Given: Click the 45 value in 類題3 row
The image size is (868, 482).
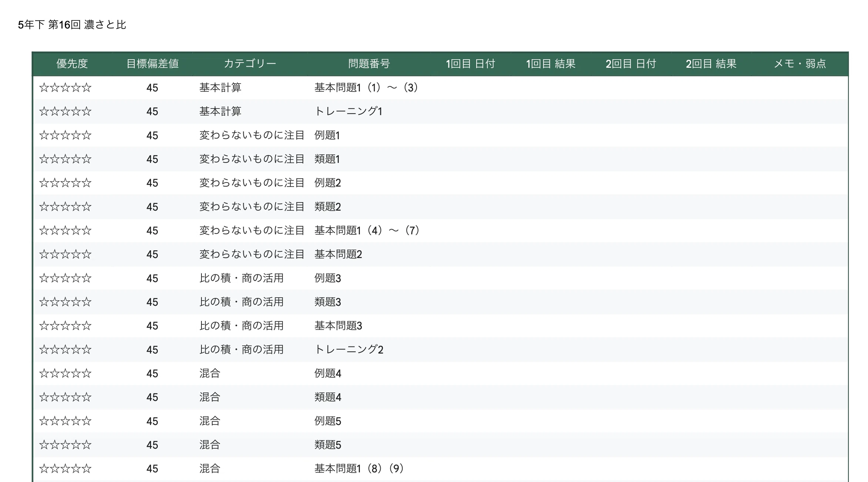Looking at the screenshot, I should click(x=152, y=302).
